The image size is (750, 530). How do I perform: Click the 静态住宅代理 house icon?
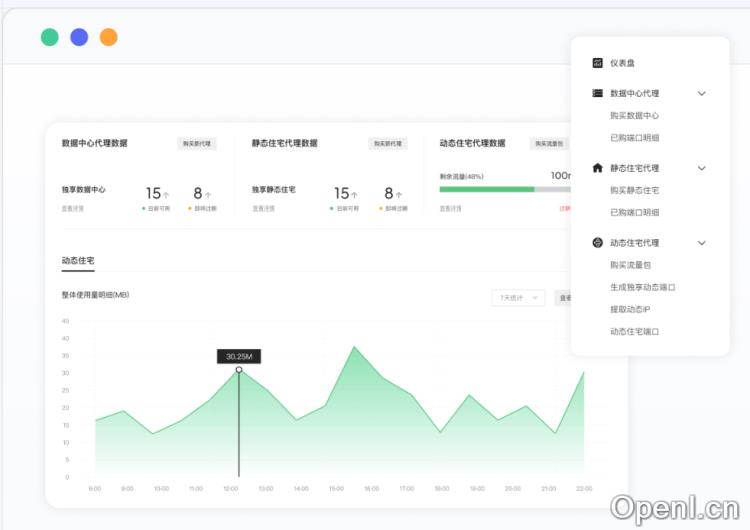tap(597, 167)
